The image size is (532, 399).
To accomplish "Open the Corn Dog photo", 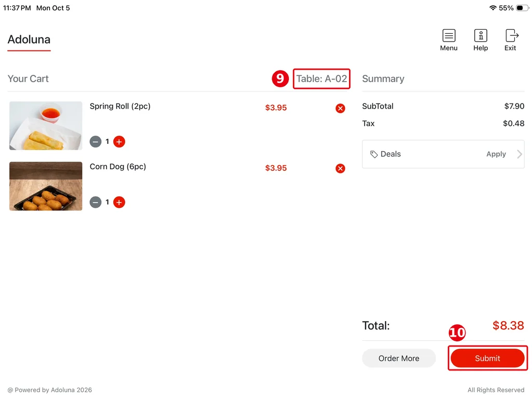I will (x=46, y=186).
